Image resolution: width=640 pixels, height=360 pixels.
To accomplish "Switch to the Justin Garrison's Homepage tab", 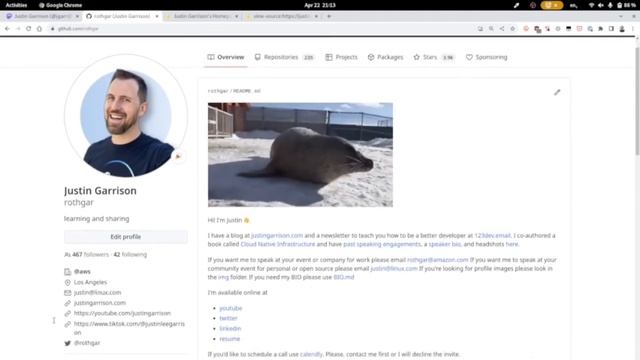I will click(x=202, y=16).
